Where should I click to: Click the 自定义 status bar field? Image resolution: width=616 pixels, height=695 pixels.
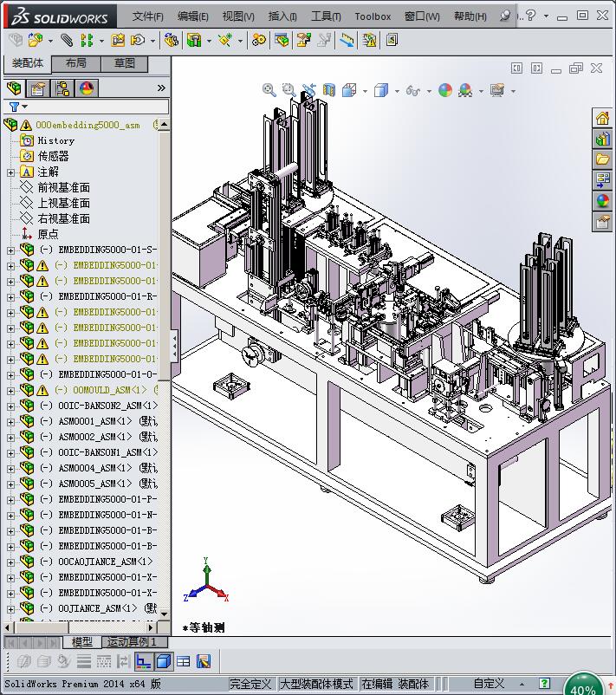489,684
